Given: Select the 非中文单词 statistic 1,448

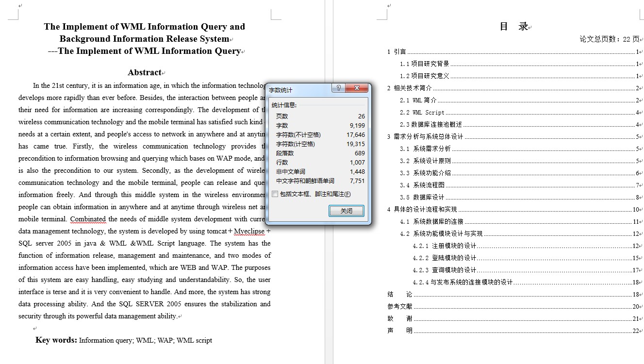Looking at the screenshot, I should [357, 172].
